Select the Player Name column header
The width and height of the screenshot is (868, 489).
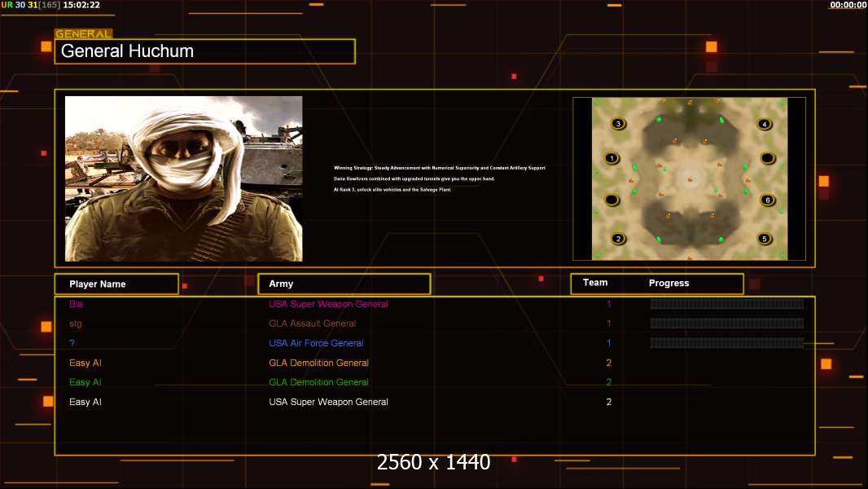pos(116,284)
